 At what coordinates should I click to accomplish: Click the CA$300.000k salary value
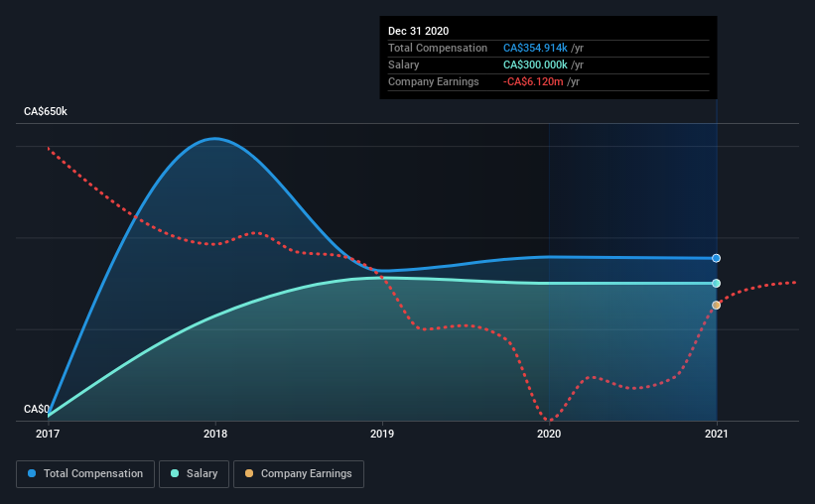point(535,64)
